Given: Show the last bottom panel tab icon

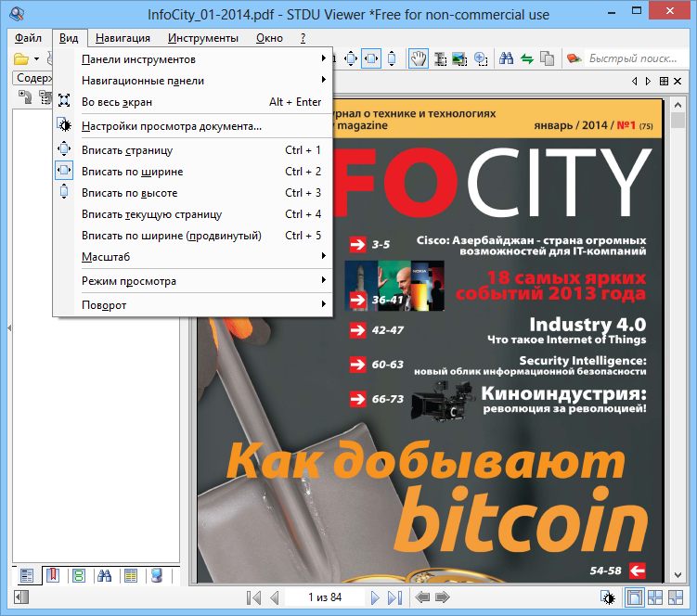Looking at the screenshot, I should pyautogui.click(x=157, y=575).
